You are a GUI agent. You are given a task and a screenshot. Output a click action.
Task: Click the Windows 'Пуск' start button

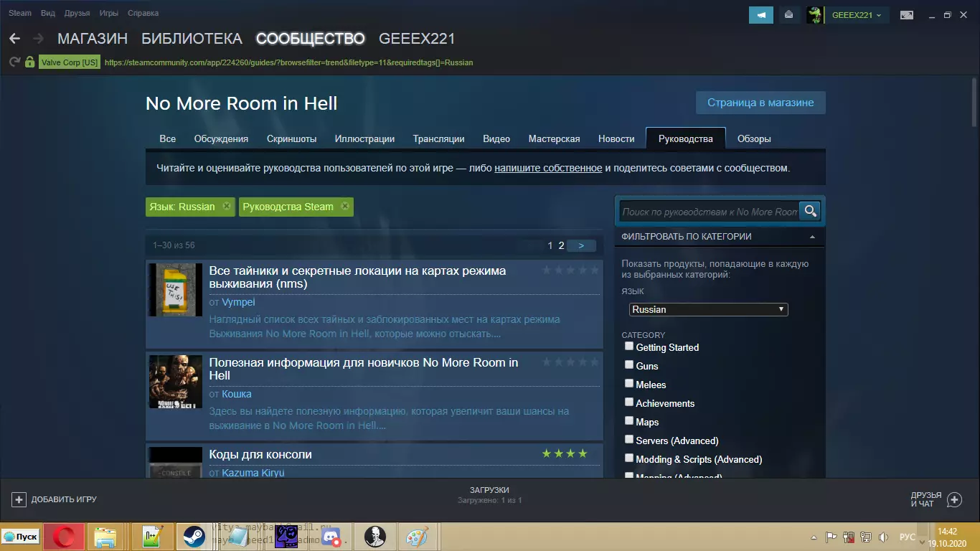[21, 537]
